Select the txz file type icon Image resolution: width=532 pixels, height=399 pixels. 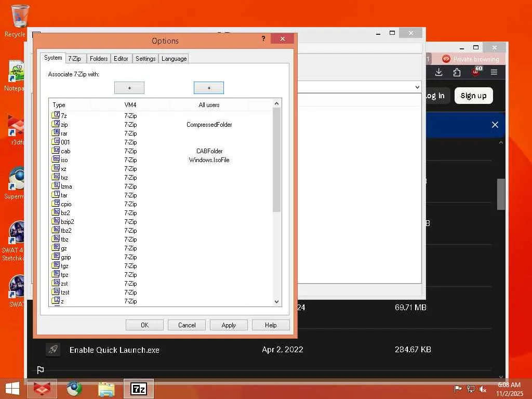56,177
